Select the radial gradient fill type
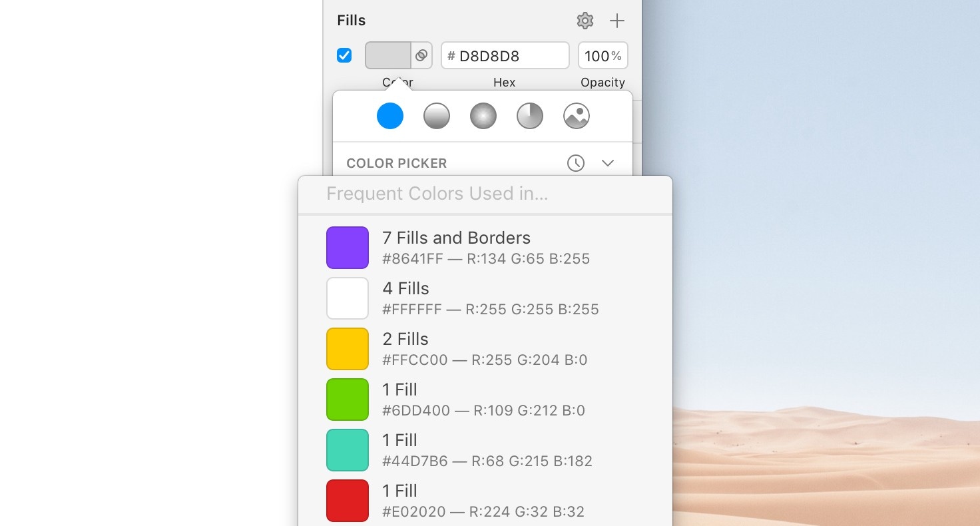Screen dimensions: 980x526 (483, 116)
